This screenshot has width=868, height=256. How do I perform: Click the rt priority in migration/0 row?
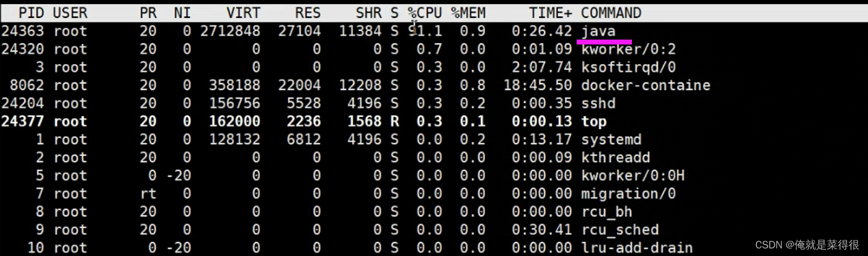[x=148, y=194]
